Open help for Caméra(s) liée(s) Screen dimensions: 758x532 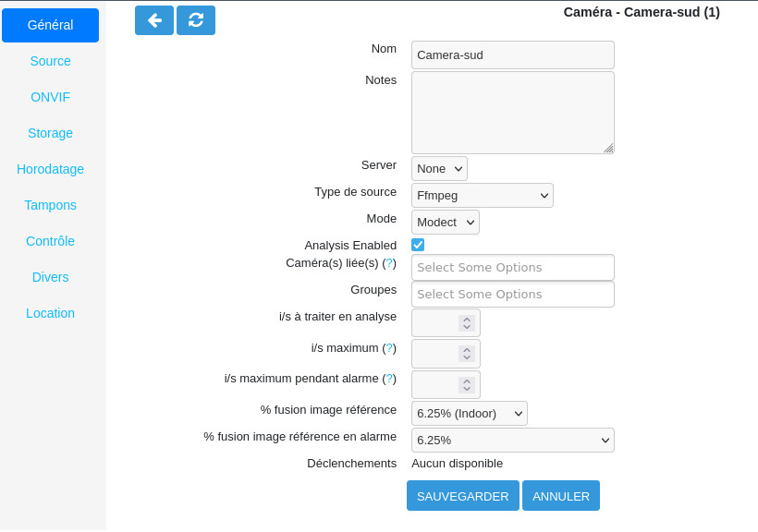pos(389,263)
